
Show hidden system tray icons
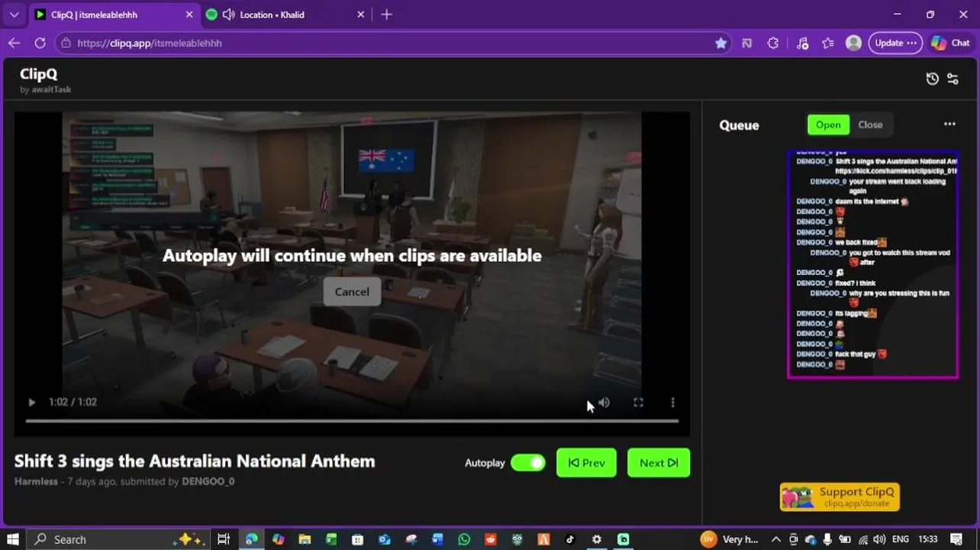(776, 539)
